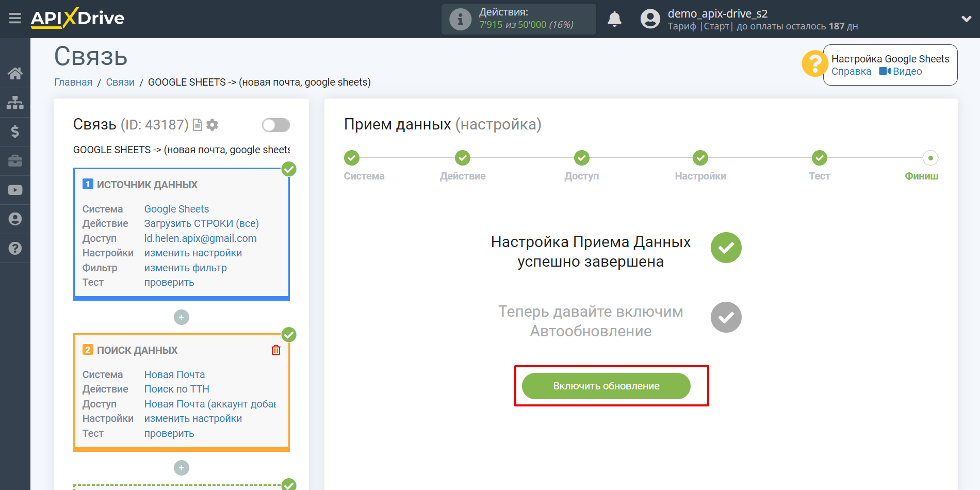
Task: Go to Доступ step
Action: (x=582, y=158)
